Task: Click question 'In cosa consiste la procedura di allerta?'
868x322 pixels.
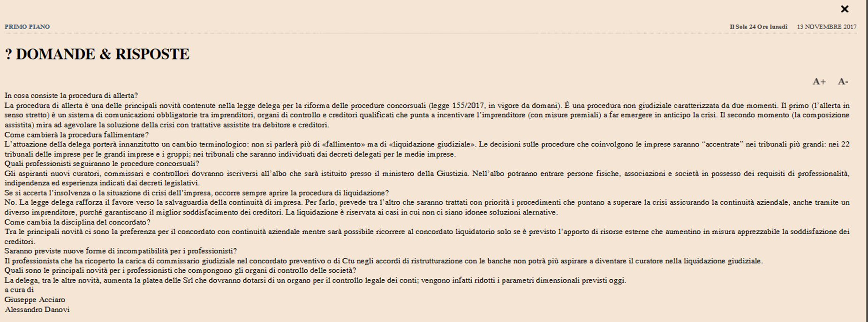Action: (71, 95)
